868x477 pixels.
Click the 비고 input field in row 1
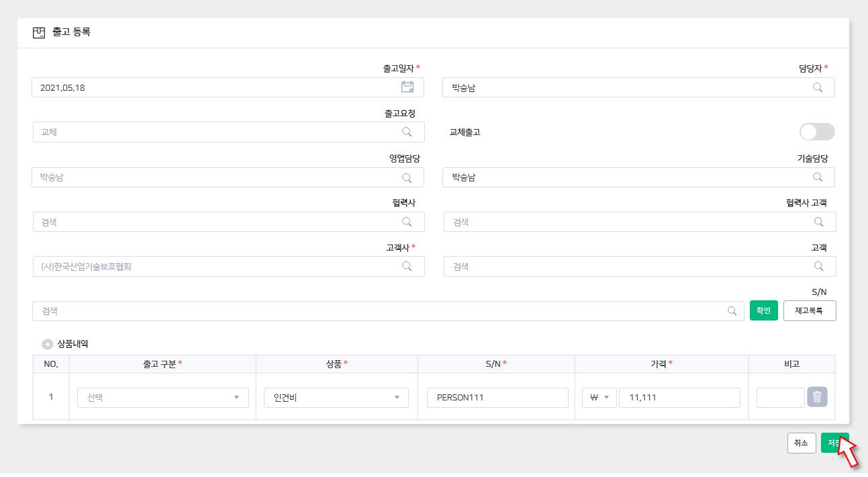[x=780, y=397]
